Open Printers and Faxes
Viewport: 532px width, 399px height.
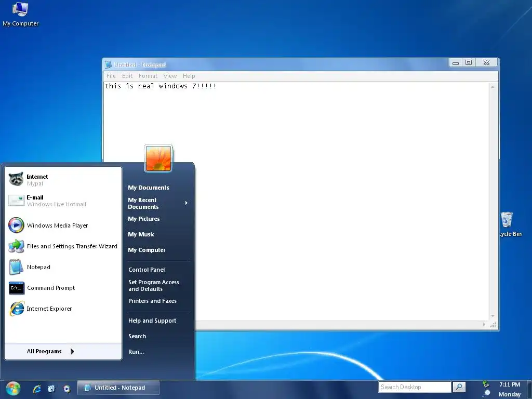tap(152, 301)
